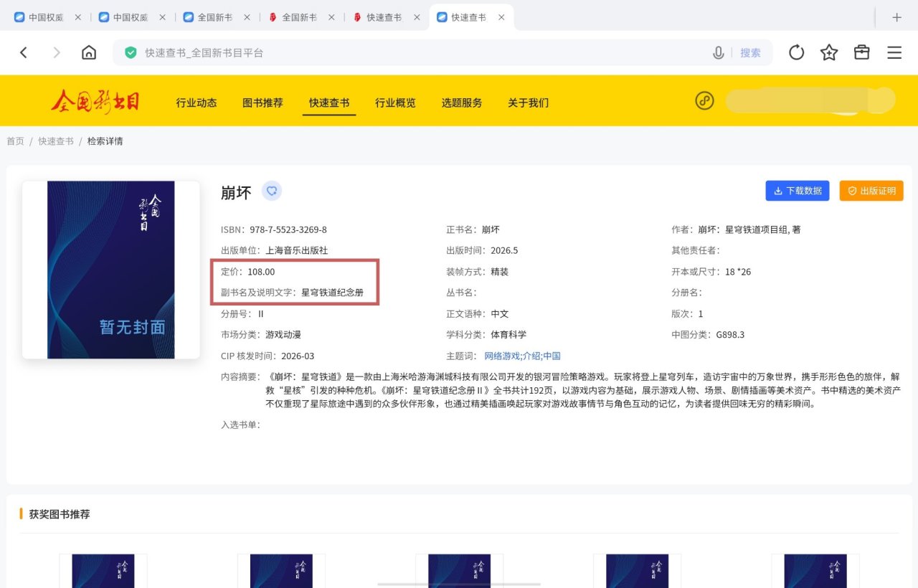The height and width of the screenshot is (588, 918).
Task: Bookmark this page with the star icon
Action: point(829,52)
